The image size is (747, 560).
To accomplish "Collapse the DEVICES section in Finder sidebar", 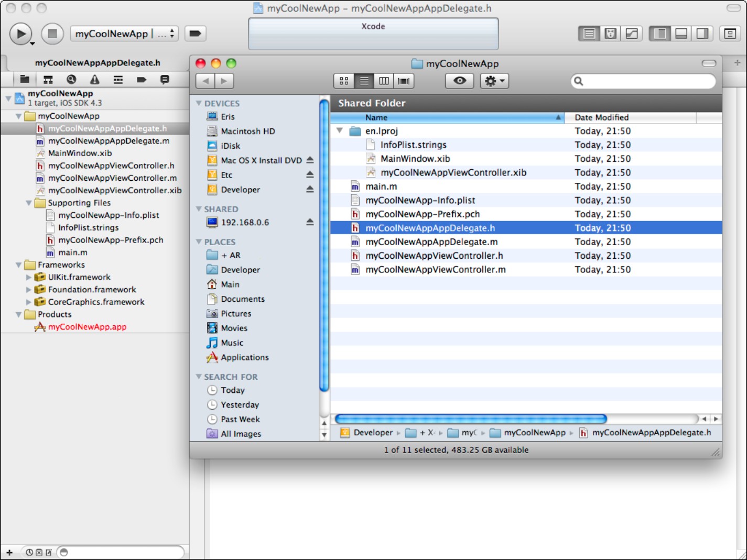I will click(199, 103).
